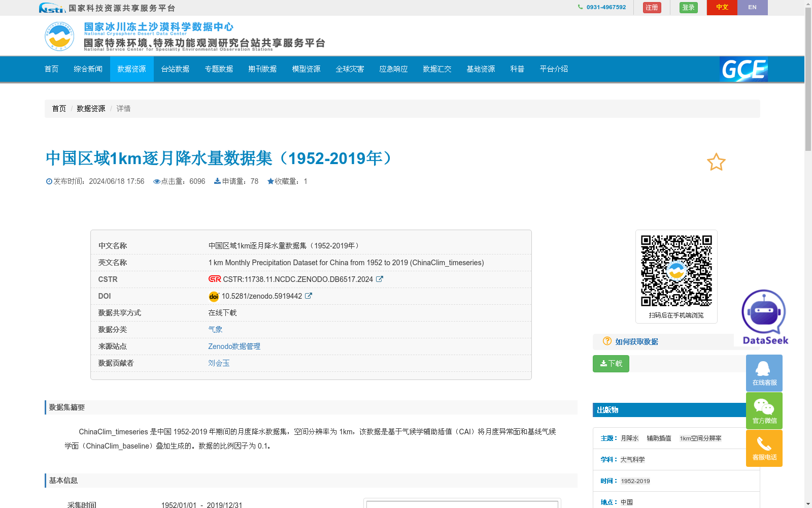Click the yellow DOI badge icon
The width and height of the screenshot is (812, 508).
point(214,296)
